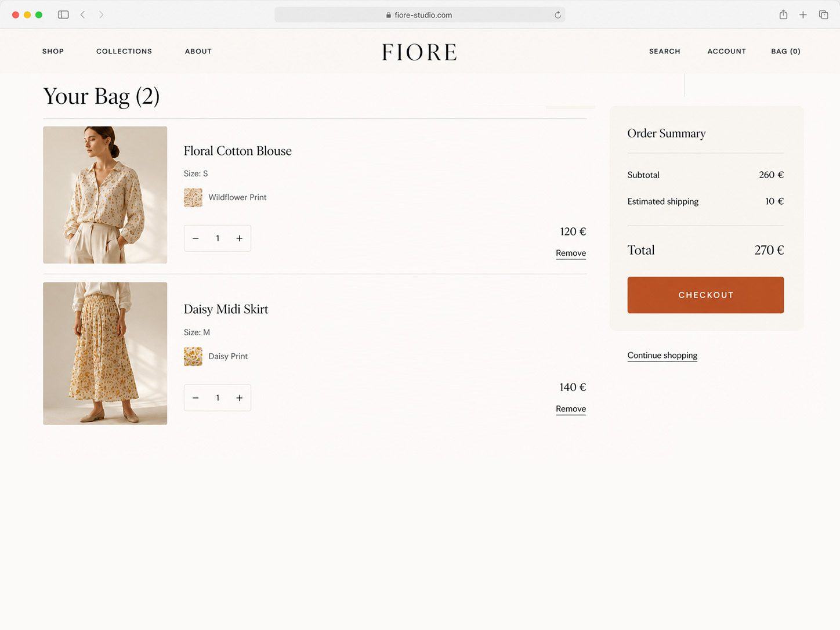
Task: Click the Daisy Midi Skirt title
Action: 226,309
